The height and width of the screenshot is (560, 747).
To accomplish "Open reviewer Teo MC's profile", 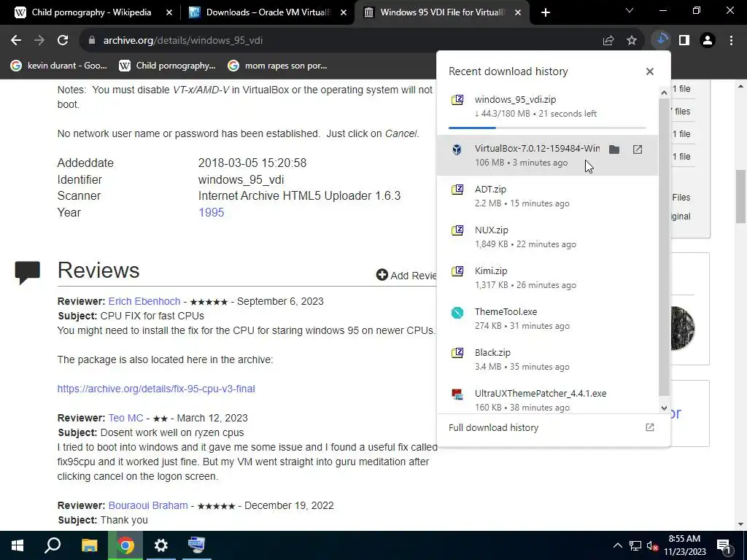I will coord(125,418).
